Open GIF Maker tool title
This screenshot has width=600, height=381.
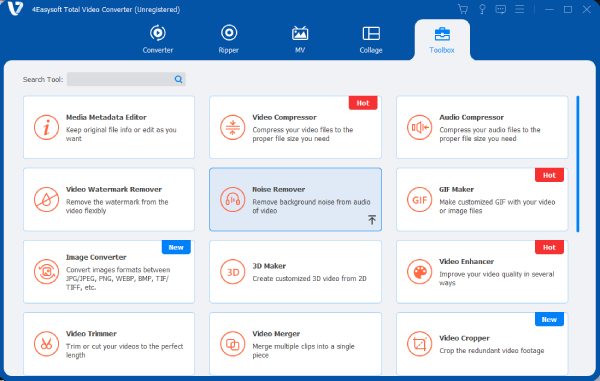[456, 189]
